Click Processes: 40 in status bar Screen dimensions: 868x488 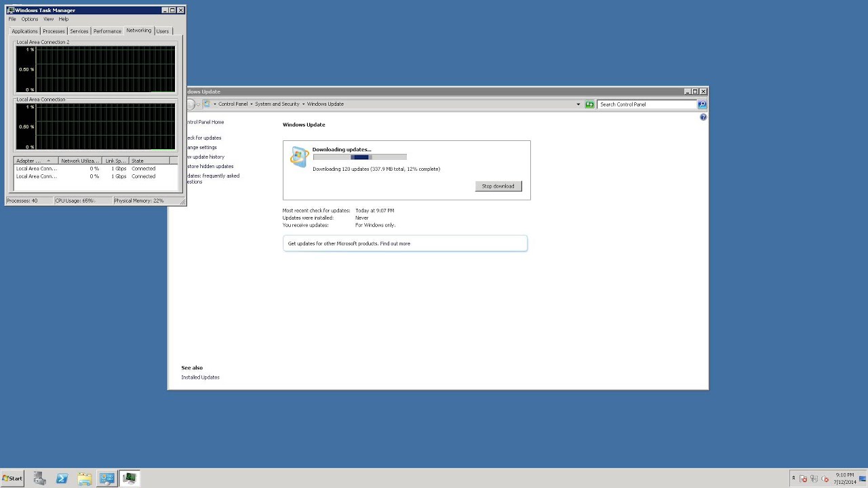[29, 201]
